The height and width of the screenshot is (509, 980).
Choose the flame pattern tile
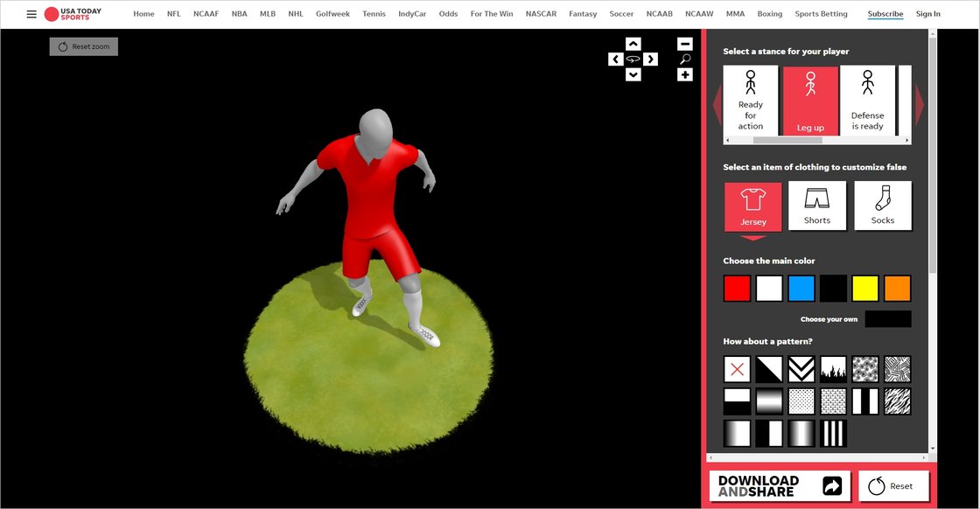click(834, 369)
